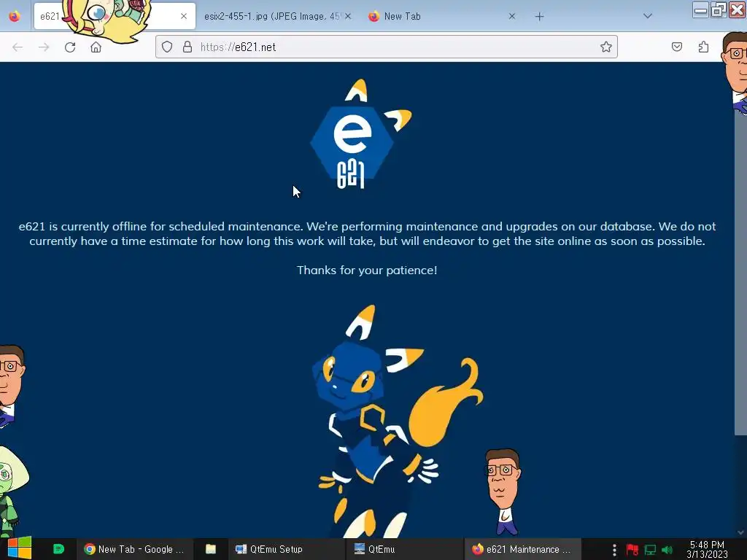Open network status tray icon
This screenshot has width=747, height=560.
[x=650, y=550]
